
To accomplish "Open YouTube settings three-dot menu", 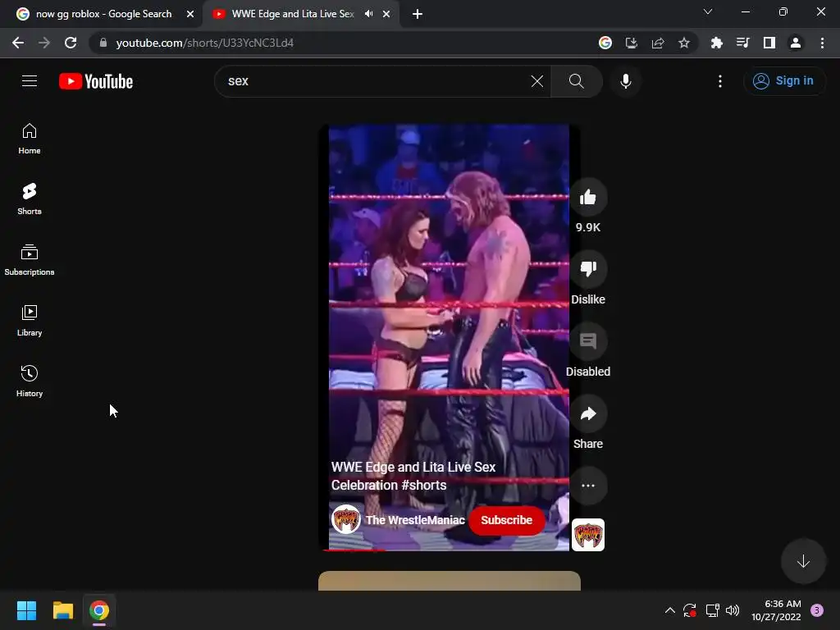I will point(720,81).
